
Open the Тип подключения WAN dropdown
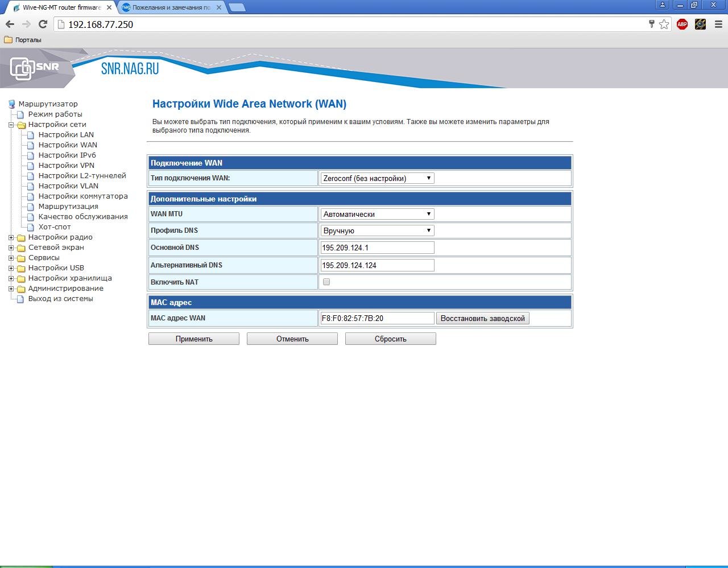pos(377,178)
